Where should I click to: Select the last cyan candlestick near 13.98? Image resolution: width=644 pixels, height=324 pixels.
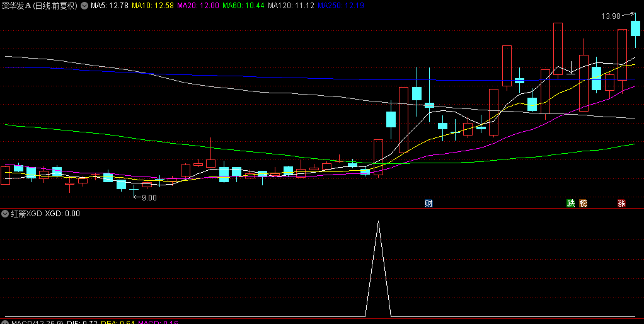pos(635,29)
